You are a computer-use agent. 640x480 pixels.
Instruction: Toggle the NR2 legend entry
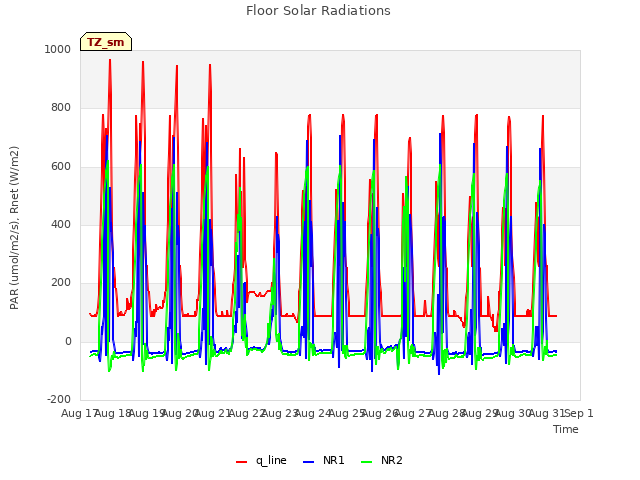pos(382,460)
